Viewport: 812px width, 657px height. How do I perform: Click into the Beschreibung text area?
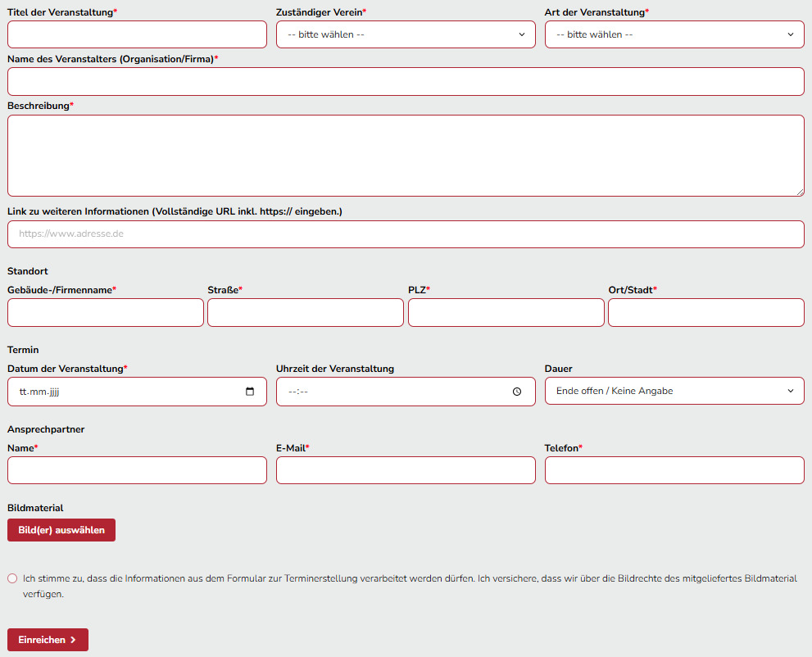(406, 156)
